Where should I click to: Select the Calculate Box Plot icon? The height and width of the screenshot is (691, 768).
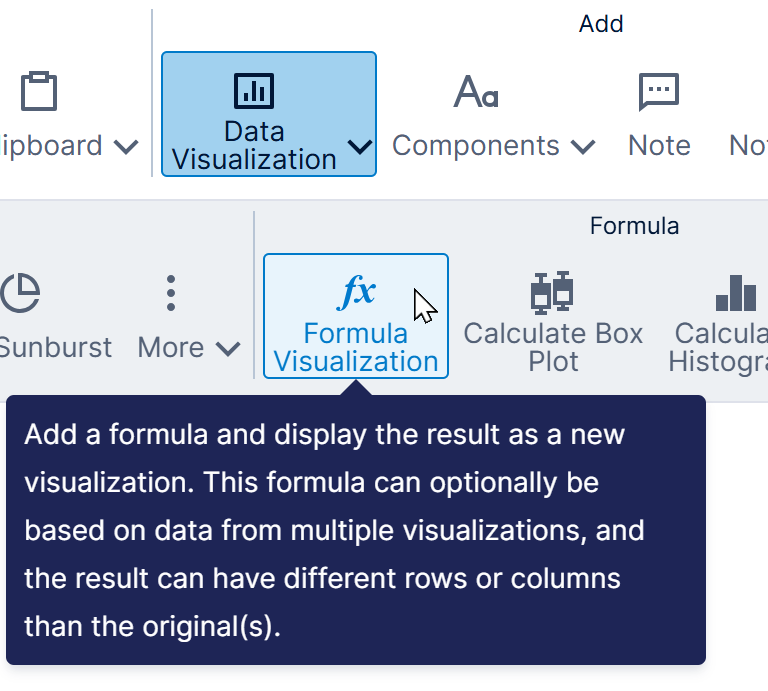tap(552, 292)
